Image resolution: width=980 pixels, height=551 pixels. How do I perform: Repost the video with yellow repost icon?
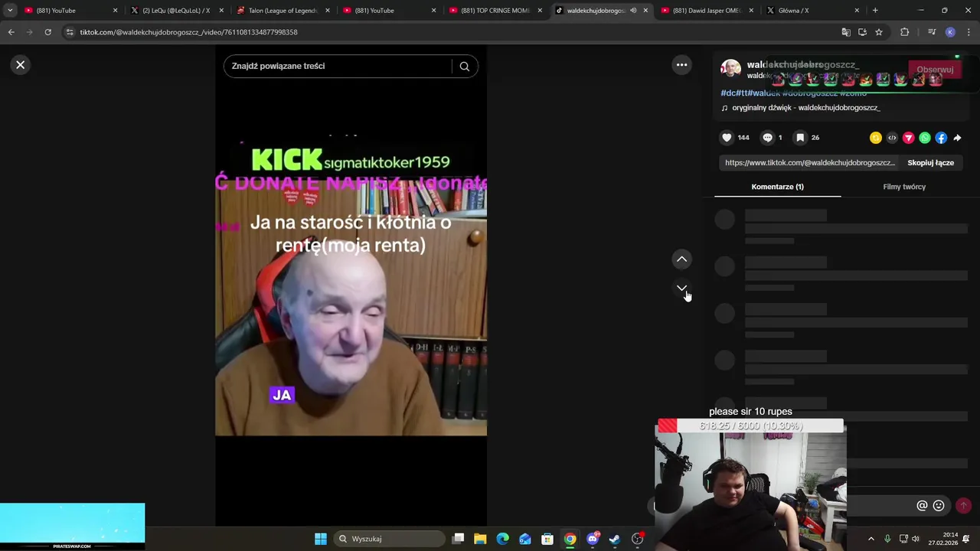[876, 138]
